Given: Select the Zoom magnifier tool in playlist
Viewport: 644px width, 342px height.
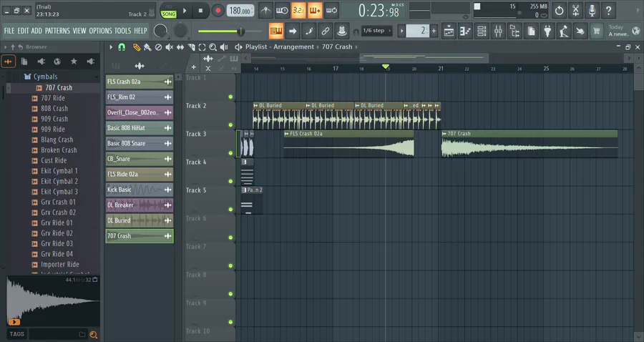Looking at the screenshot, I should (x=213, y=47).
